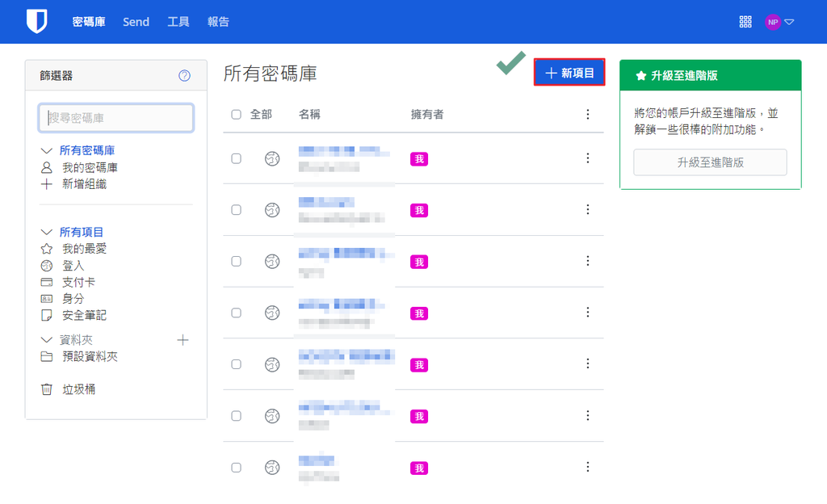Tick the checkbox of the first vault item

pos(236,158)
